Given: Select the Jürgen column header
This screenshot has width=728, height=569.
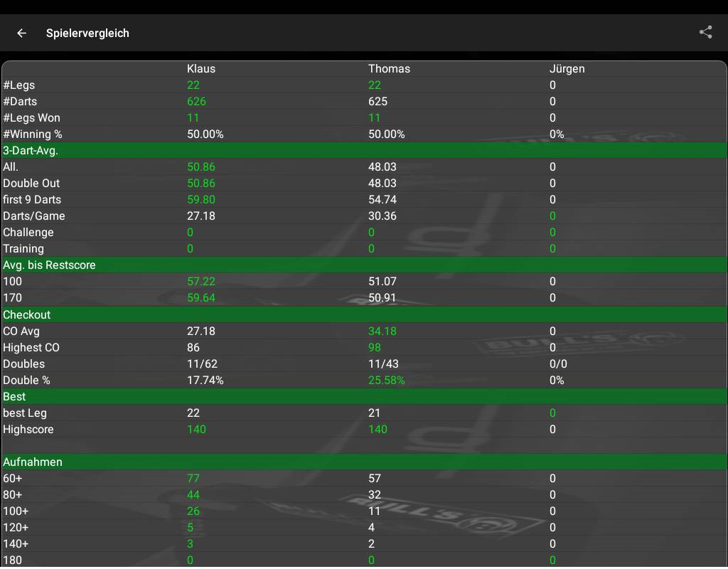Looking at the screenshot, I should [567, 69].
